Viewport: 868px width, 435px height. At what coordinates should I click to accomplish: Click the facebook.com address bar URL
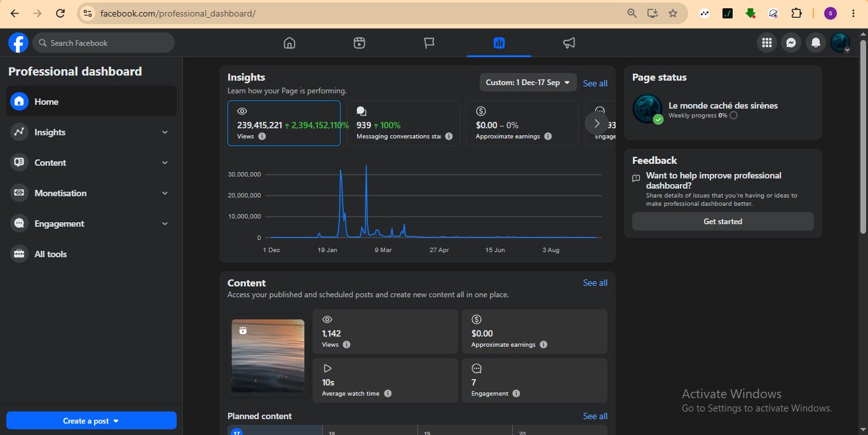coord(178,13)
